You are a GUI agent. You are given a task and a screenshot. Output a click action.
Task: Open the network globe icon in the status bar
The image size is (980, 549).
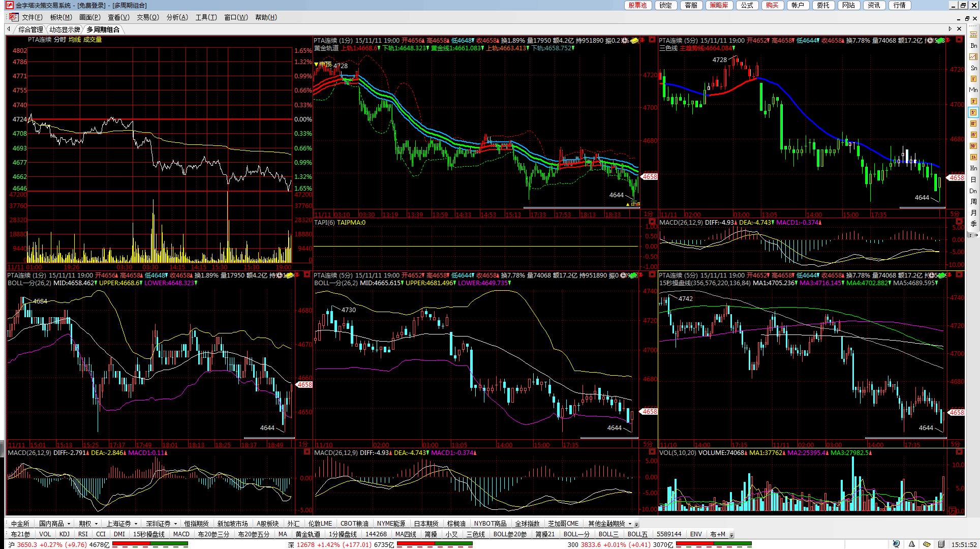click(x=896, y=544)
